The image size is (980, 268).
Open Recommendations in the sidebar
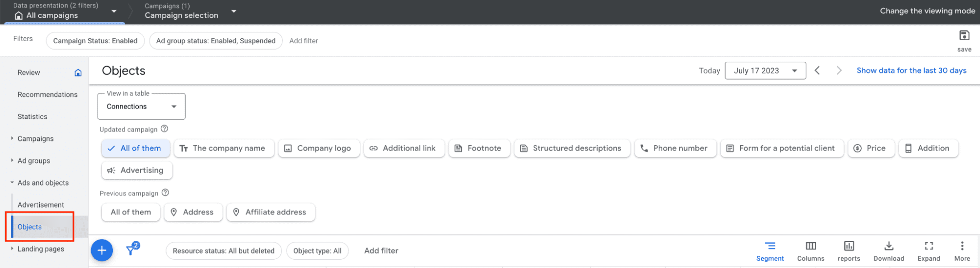(48, 95)
